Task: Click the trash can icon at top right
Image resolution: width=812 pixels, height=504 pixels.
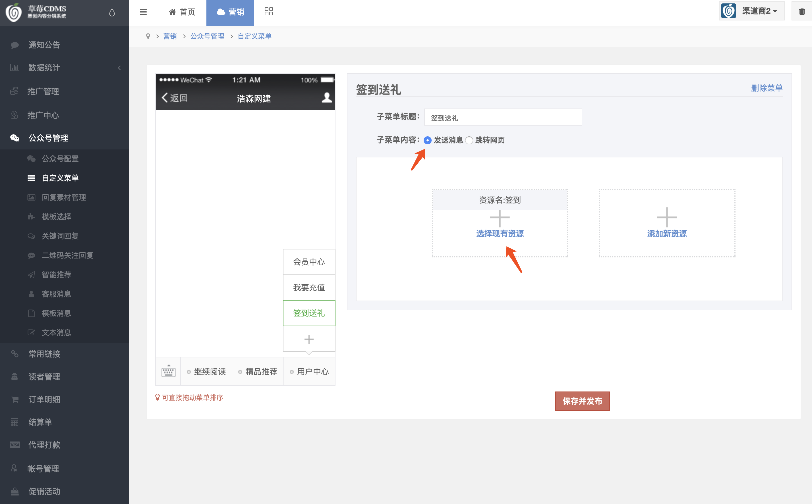Action: pyautogui.click(x=802, y=12)
